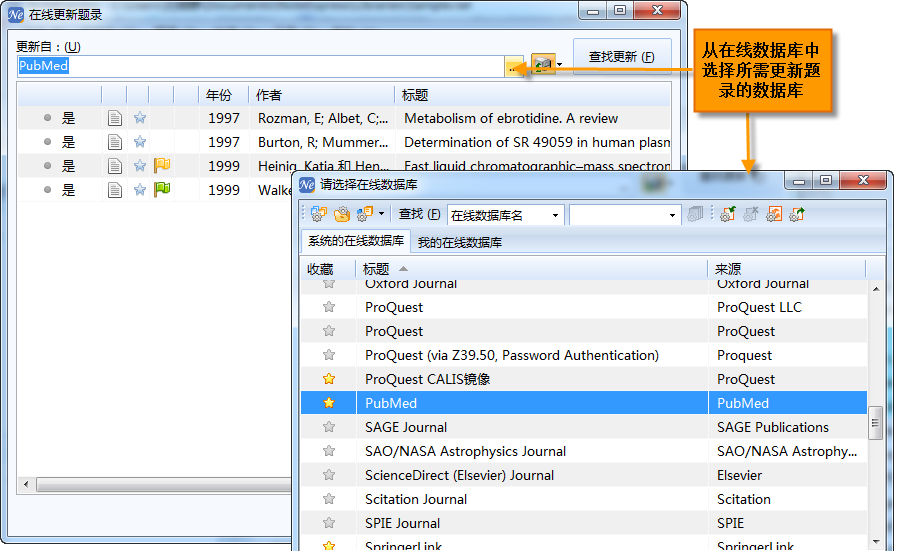The image size is (900, 551).
Task: Select the Scitation Journal row
Action: (584, 499)
